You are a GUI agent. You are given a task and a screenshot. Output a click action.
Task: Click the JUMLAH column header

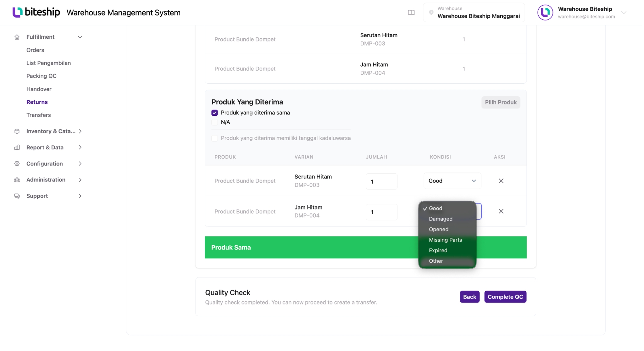click(376, 157)
